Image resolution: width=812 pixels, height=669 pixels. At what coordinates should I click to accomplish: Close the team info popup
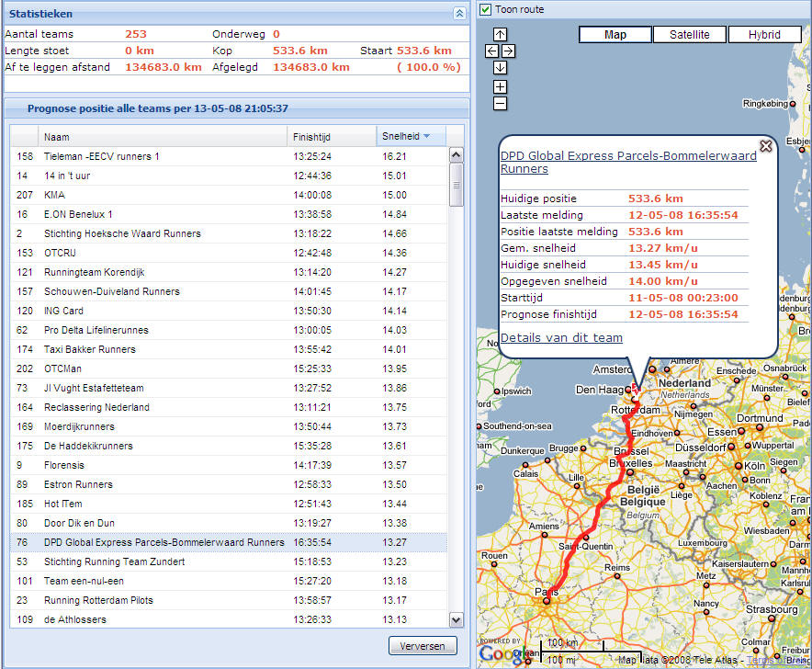766,146
